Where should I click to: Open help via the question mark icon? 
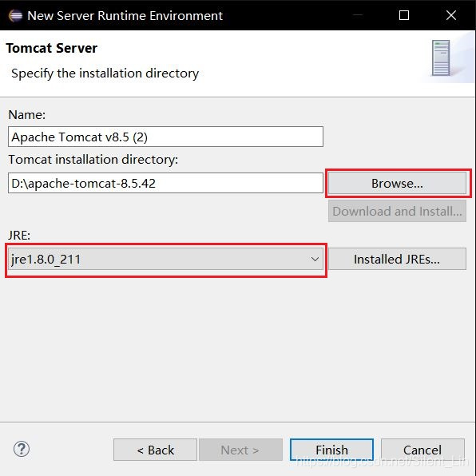22,449
